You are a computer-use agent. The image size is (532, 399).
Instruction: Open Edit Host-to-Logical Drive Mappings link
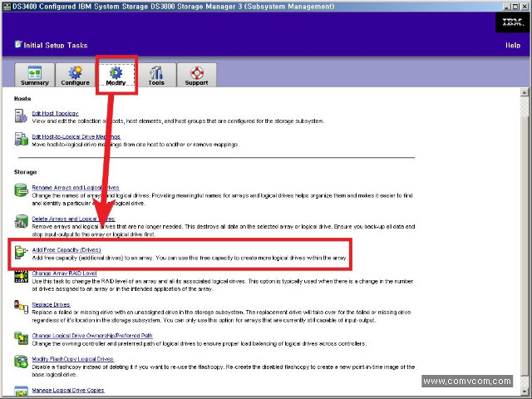76,136
